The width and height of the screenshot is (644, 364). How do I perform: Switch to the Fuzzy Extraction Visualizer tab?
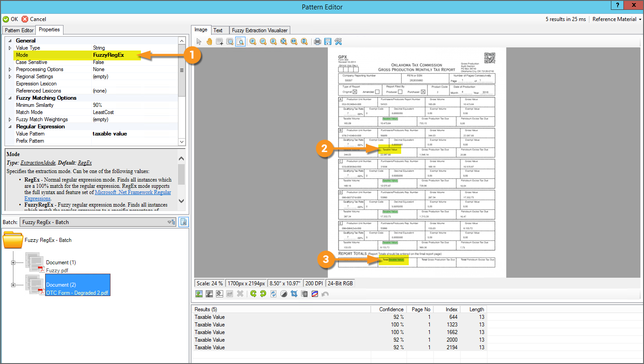point(260,30)
